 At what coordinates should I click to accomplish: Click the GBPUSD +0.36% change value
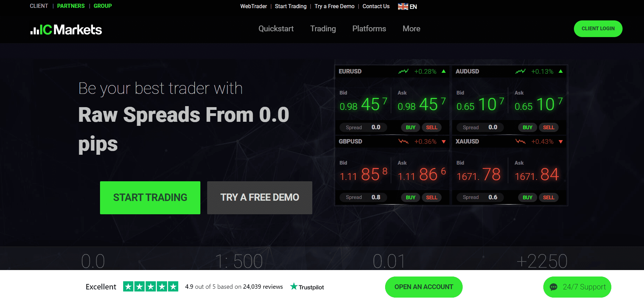[x=425, y=141]
